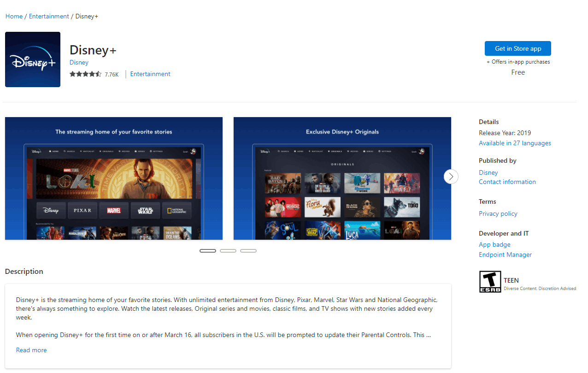
Task: View Disney's Contact information
Action: 507,182
